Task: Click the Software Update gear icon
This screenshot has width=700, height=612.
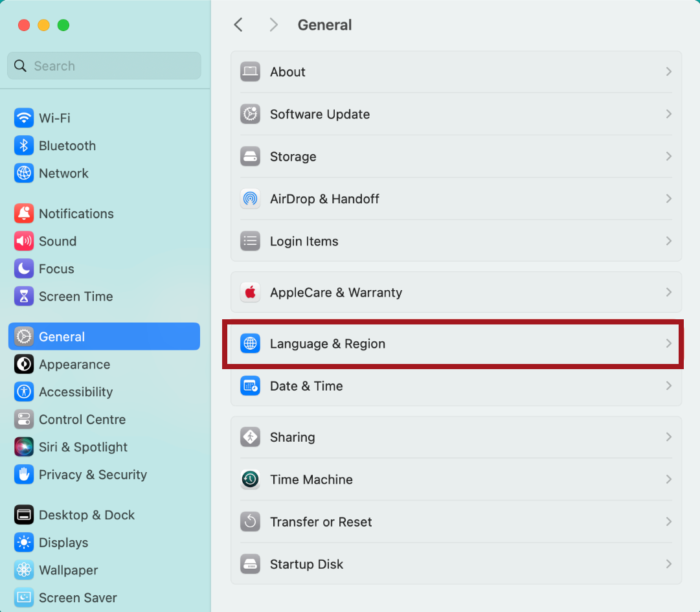Action: [x=250, y=114]
